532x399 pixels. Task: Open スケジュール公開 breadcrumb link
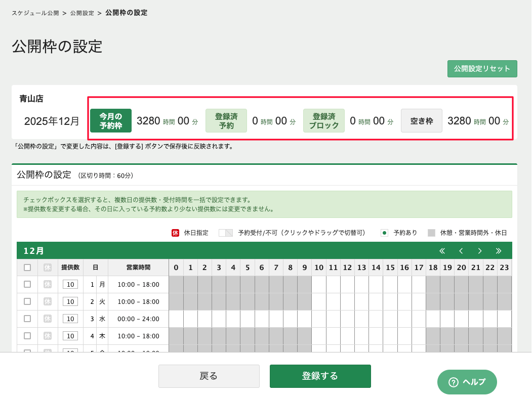[x=35, y=13]
